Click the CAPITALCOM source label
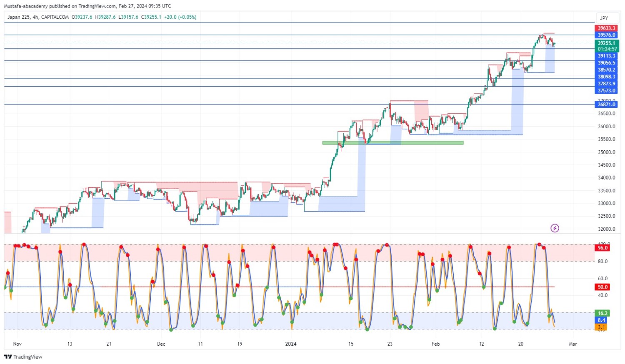 (x=55, y=17)
